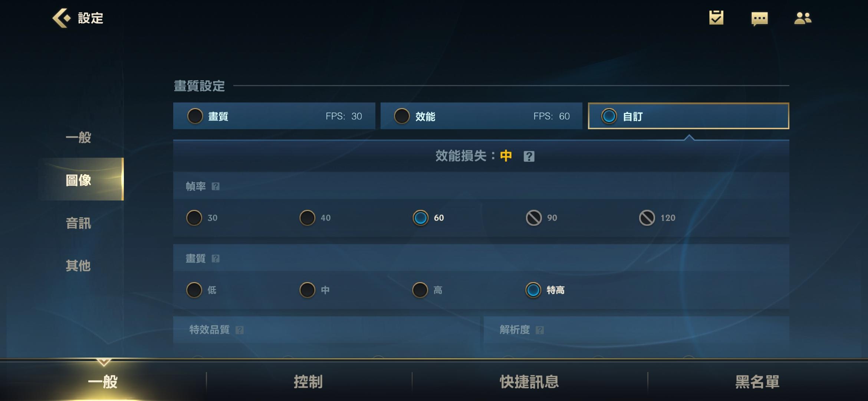868x401 pixels.
Task: Set graphics quality to 低
Action: [x=202, y=290]
